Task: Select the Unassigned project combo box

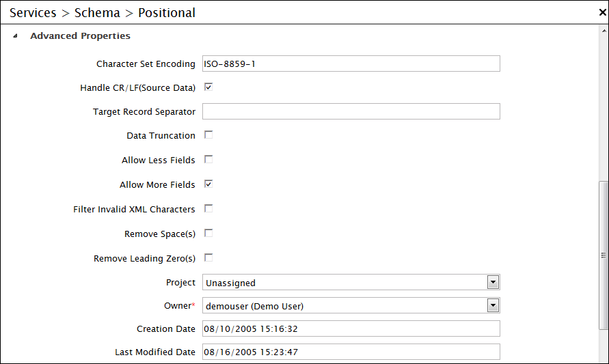Action: (x=344, y=283)
